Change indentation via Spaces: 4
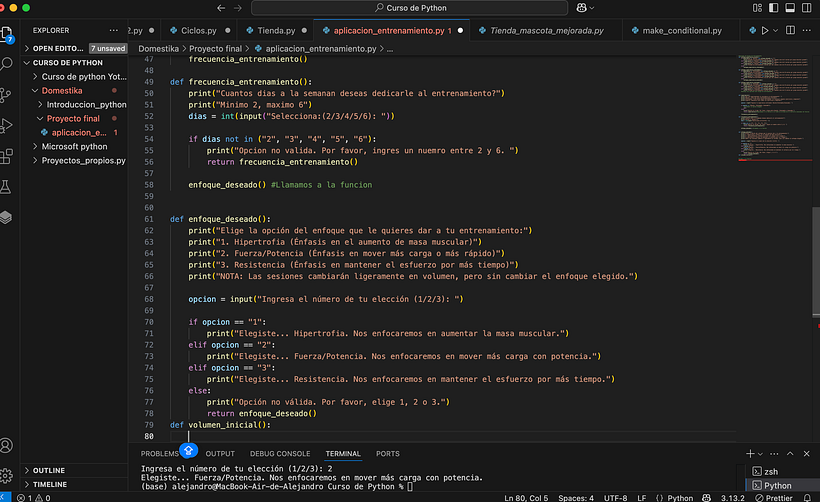 [576, 498]
